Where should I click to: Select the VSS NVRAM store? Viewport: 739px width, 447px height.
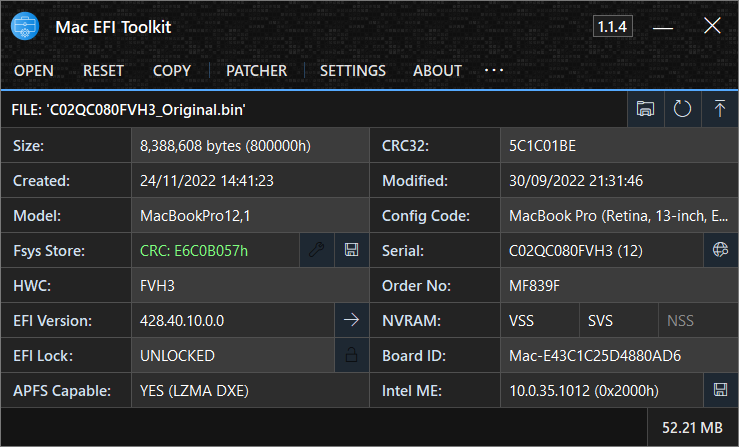[x=521, y=320]
